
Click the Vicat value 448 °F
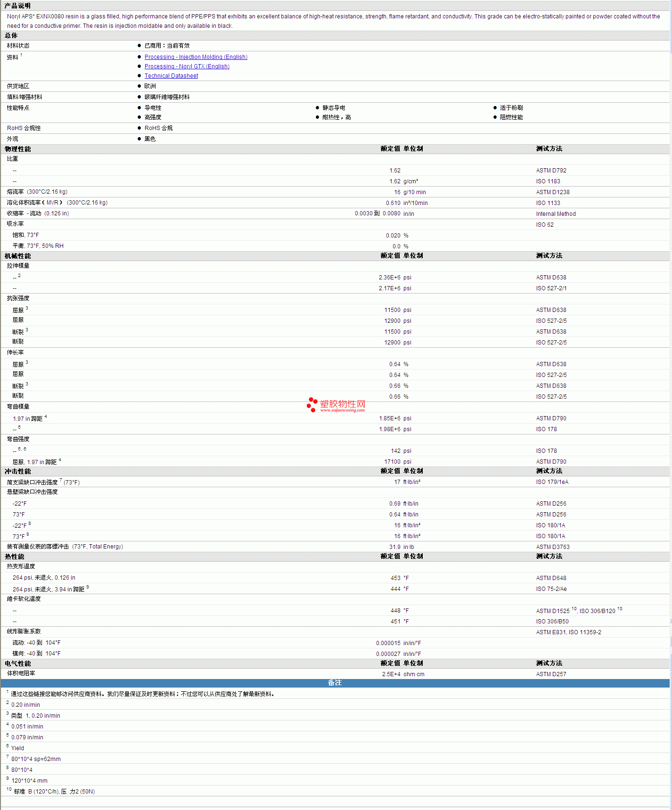[400, 611]
